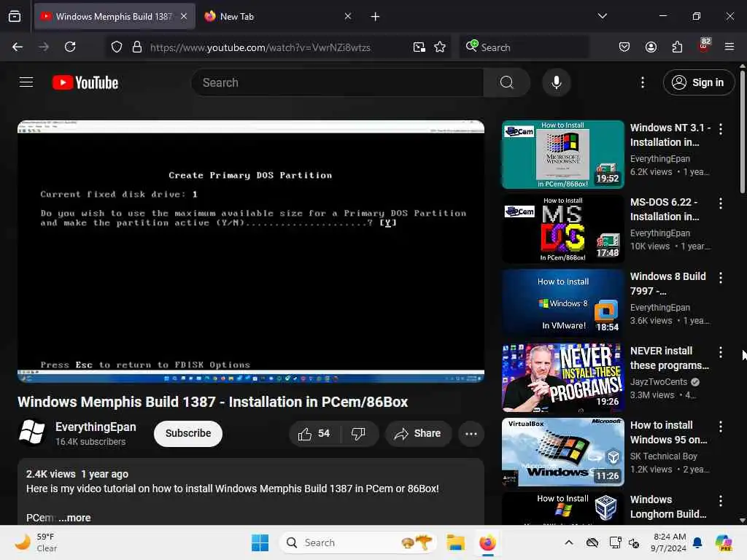Viewport: 747px width, 560px height.
Task: Open options for MS-DOS 6.22 video
Action: pyautogui.click(x=721, y=203)
